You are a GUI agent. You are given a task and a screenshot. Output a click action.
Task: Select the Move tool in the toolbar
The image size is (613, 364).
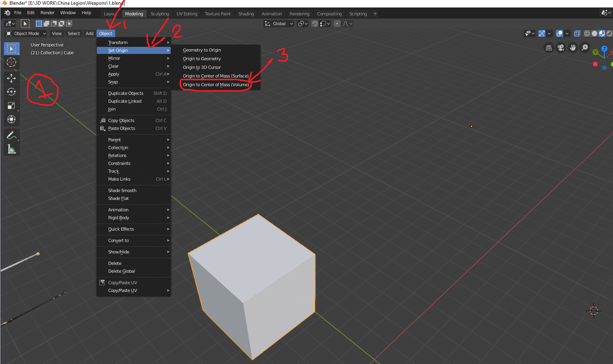click(11, 78)
